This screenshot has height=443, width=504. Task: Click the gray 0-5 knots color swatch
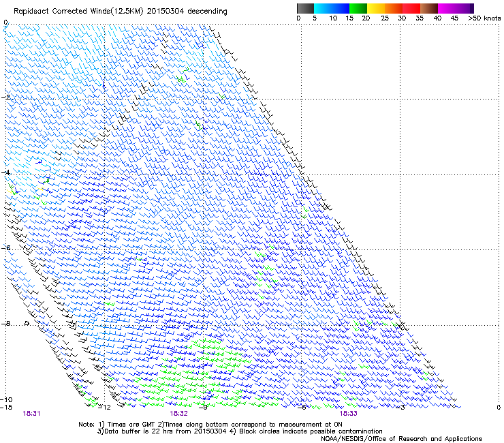[305, 8]
